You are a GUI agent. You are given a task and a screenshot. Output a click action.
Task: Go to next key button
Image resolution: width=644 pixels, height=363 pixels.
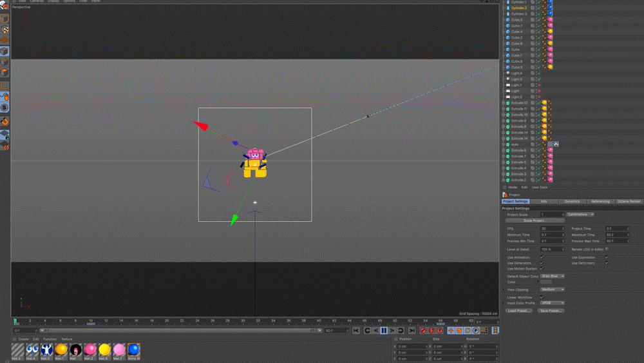pyautogui.click(x=401, y=331)
